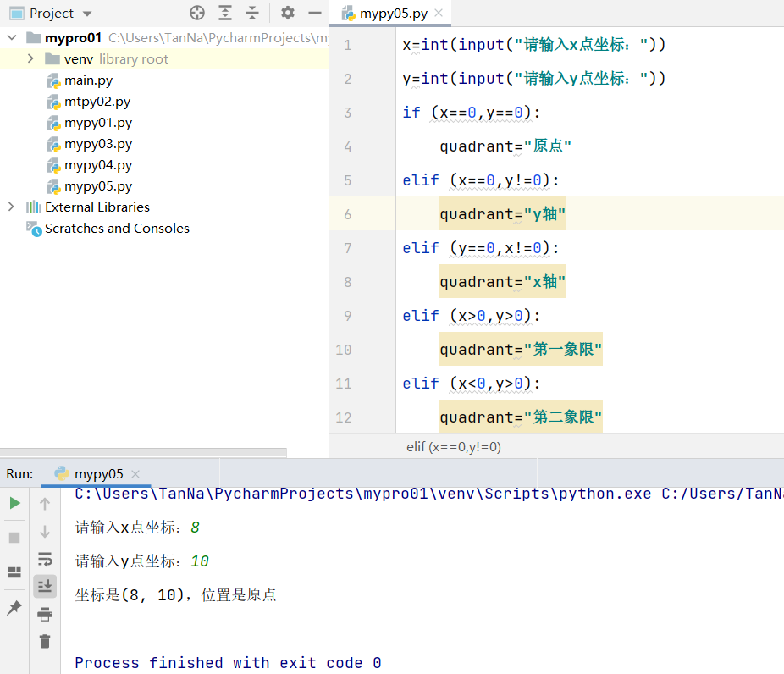Click the up arrow in Run toolbar
Image resolution: width=784 pixels, height=674 pixels.
(45, 504)
